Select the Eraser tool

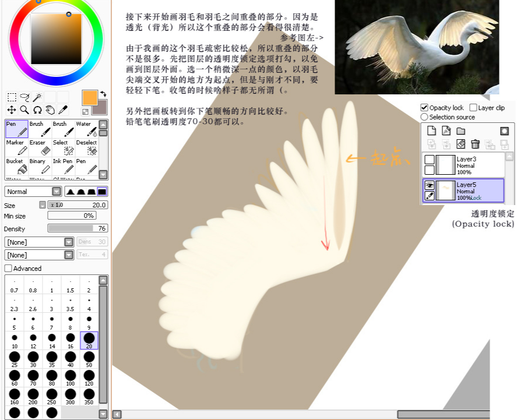click(38, 147)
